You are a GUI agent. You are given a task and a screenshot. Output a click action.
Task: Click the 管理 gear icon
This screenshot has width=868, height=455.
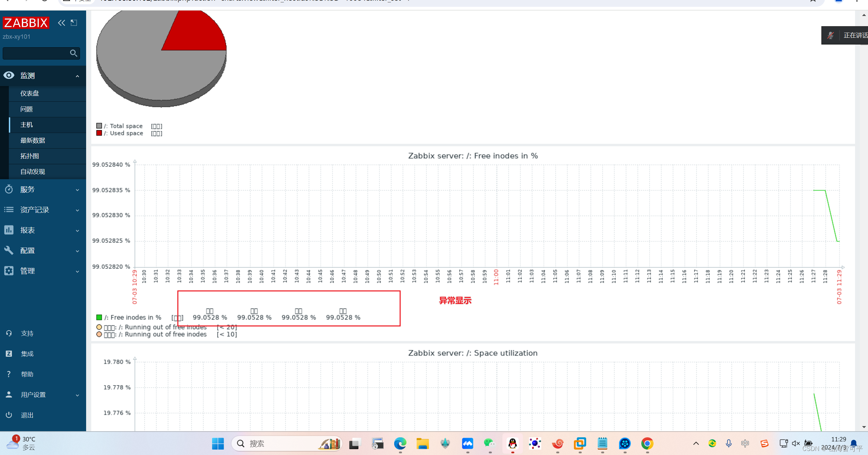click(x=9, y=271)
